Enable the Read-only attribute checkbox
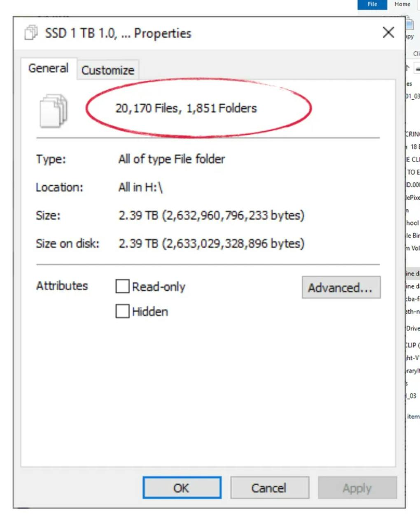The image size is (420, 527). (x=123, y=287)
